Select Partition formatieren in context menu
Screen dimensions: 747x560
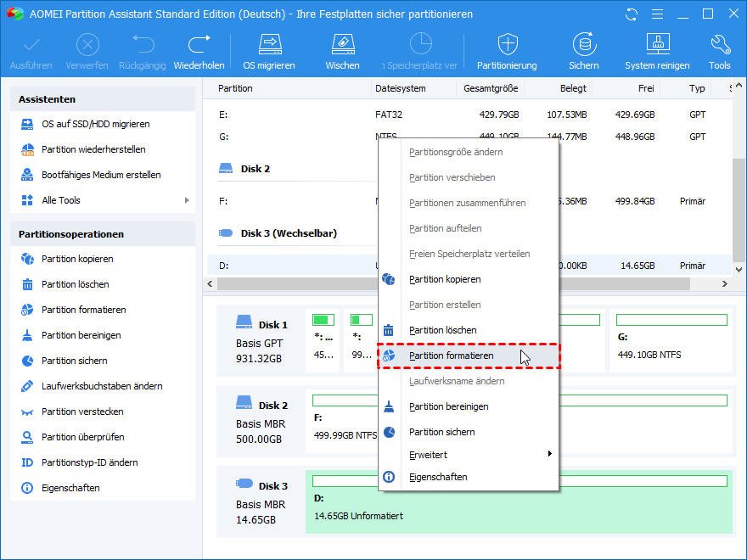[x=469, y=356]
